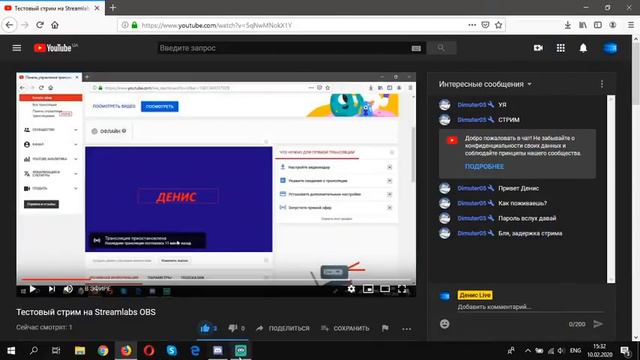The width and height of the screenshot is (640, 360).
Task: Mute the video player volume
Action: coord(68,289)
